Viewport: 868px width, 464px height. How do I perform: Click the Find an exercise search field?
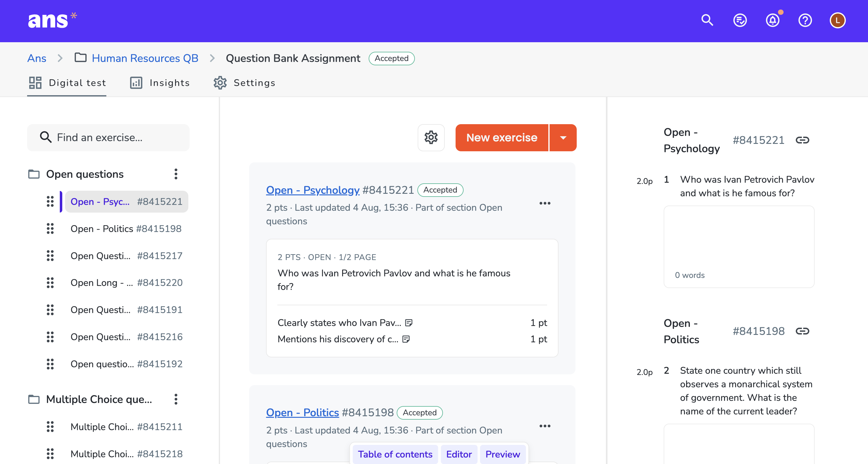pos(108,137)
